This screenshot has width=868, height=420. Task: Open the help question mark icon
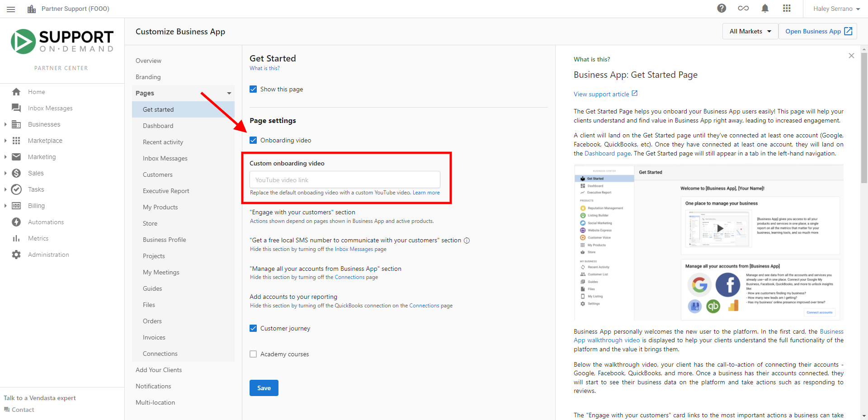click(722, 8)
